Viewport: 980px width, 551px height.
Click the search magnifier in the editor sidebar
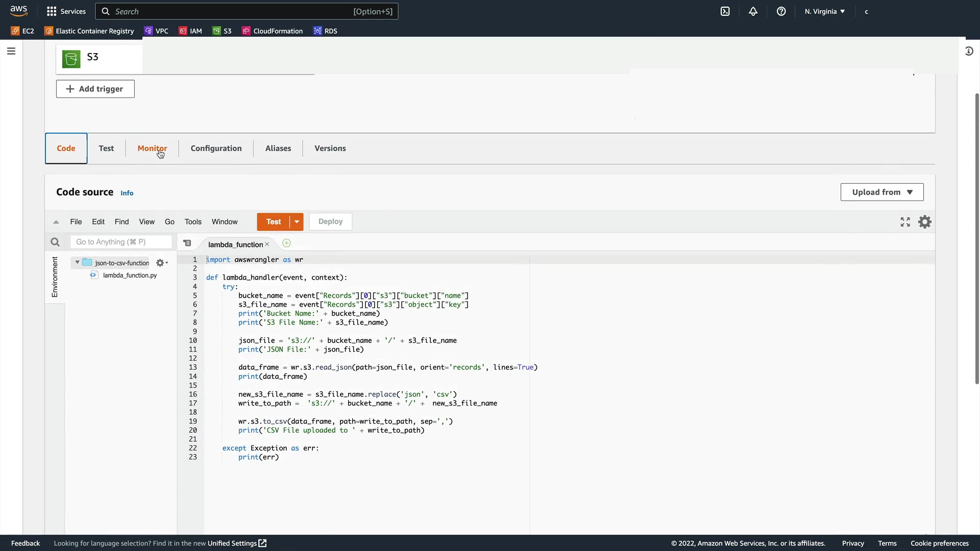point(55,242)
